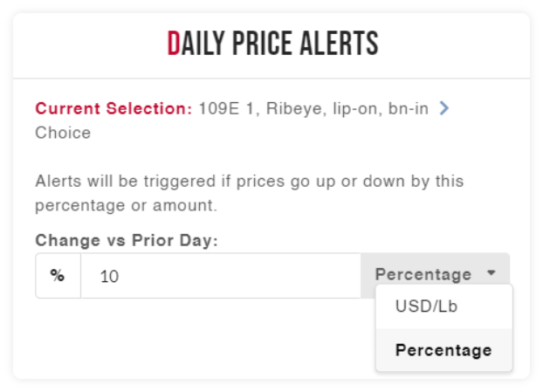This screenshot has height=392, width=543.
Task: Click the bn-in text of the selection
Action: point(408,109)
